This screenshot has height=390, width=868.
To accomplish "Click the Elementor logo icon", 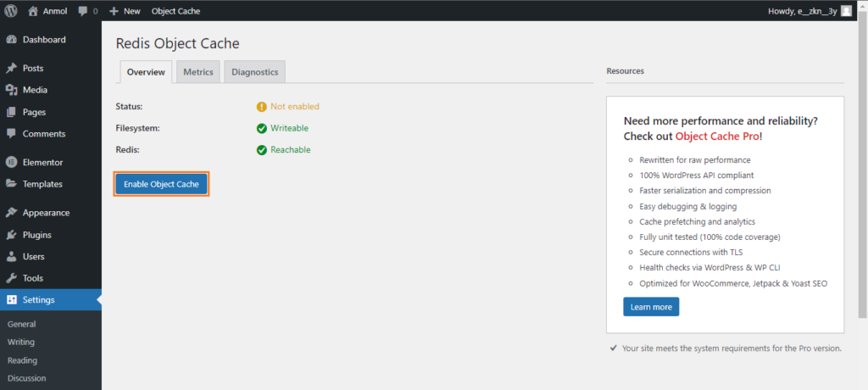I will (x=11, y=163).
